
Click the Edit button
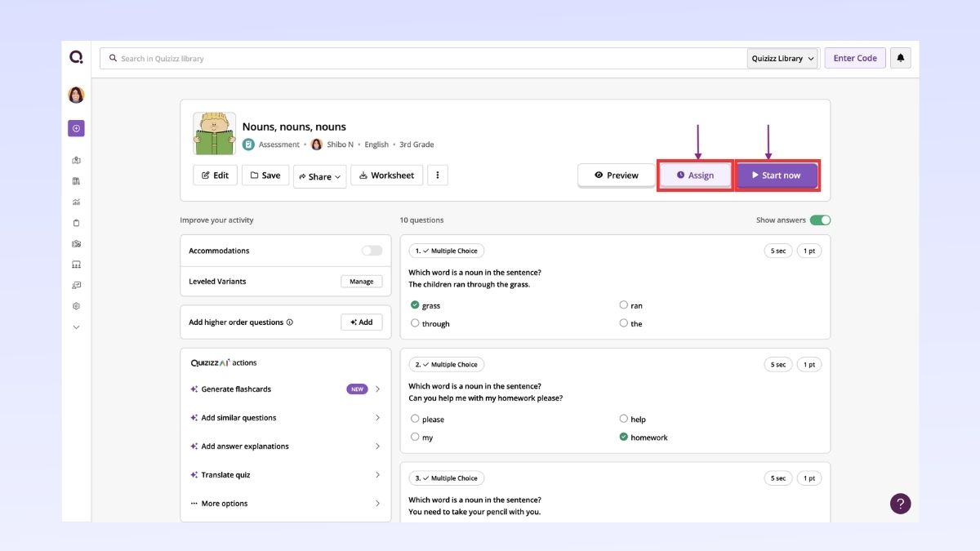coord(216,176)
